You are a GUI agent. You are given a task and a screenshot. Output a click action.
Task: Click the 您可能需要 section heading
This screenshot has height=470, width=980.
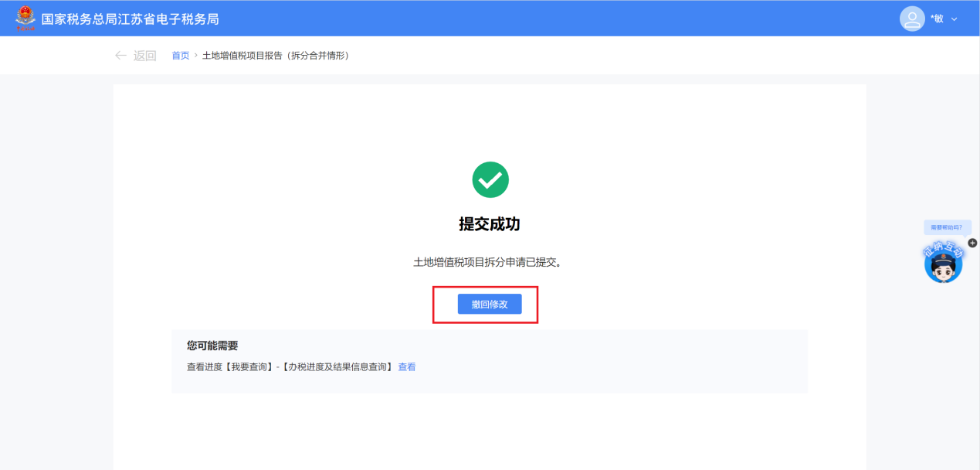[212, 346]
